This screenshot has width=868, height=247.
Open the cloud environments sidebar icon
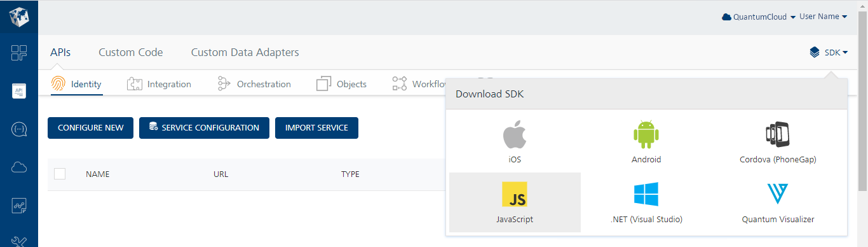pos(19,167)
